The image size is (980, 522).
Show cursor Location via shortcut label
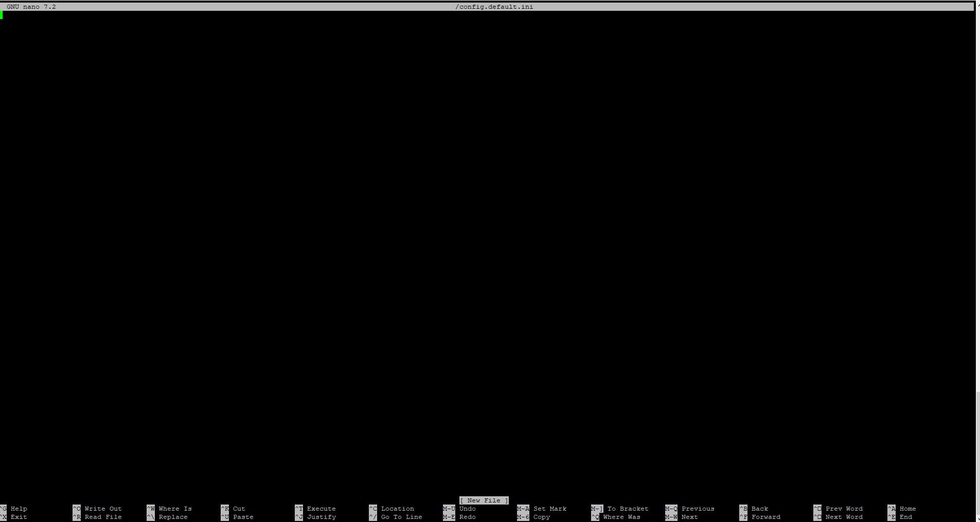tap(397, 509)
